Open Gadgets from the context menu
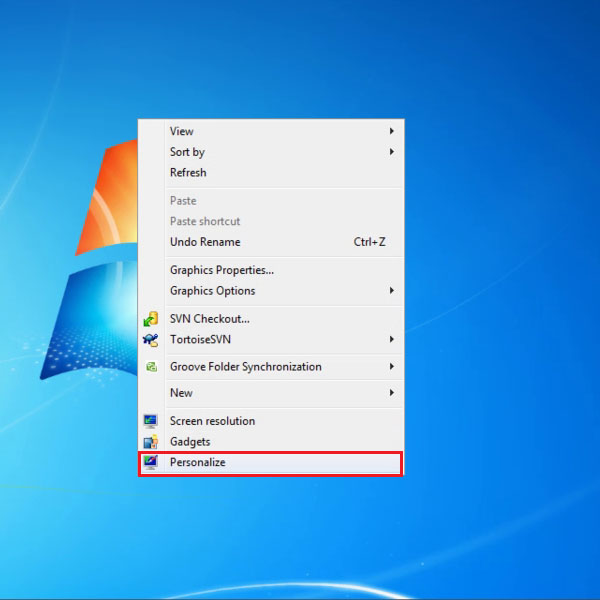The image size is (600, 600). click(271, 442)
